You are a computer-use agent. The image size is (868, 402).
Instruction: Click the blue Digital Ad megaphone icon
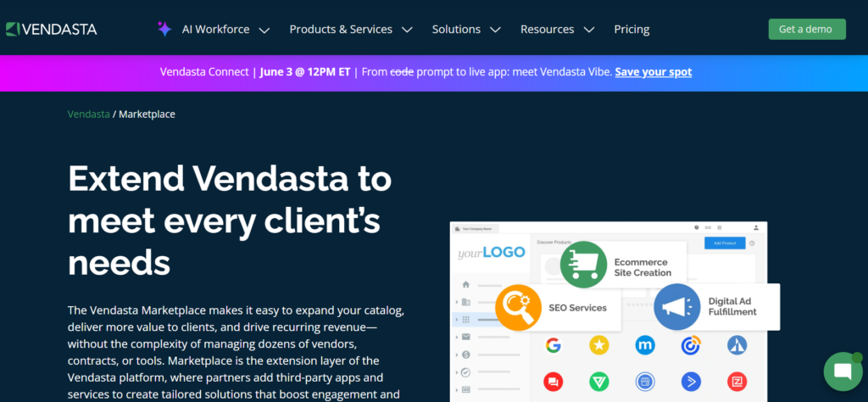[x=676, y=307]
